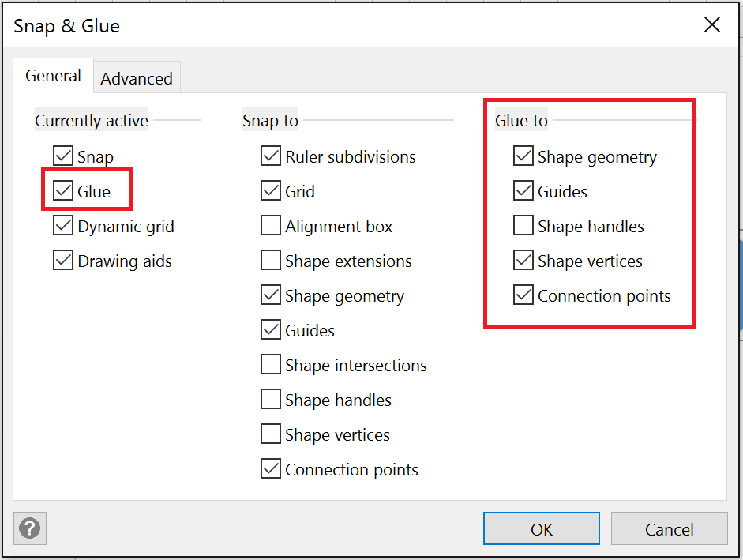Screen dimensions: 743x560
Task: Select the General tab
Action: 53,77
